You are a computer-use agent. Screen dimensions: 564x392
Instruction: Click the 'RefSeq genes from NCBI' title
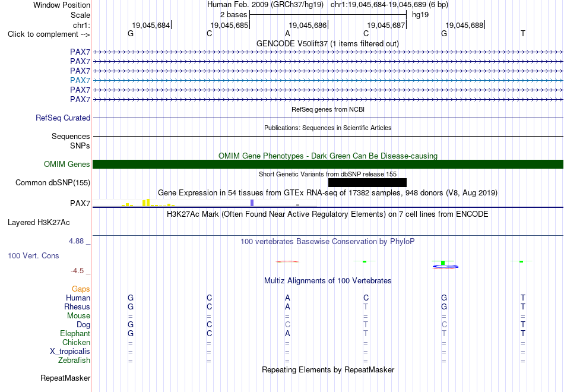[328, 109]
